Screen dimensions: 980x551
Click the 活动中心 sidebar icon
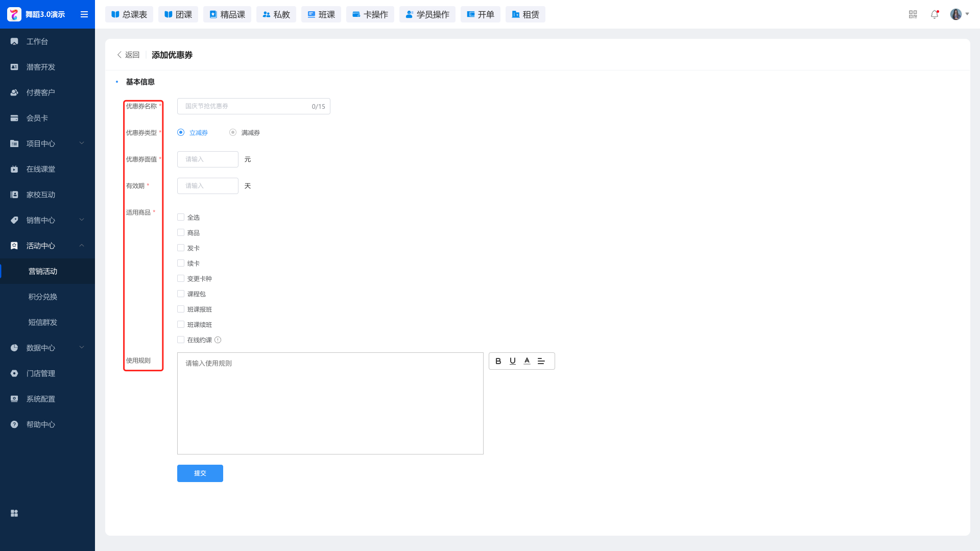[x=14, y=246]
